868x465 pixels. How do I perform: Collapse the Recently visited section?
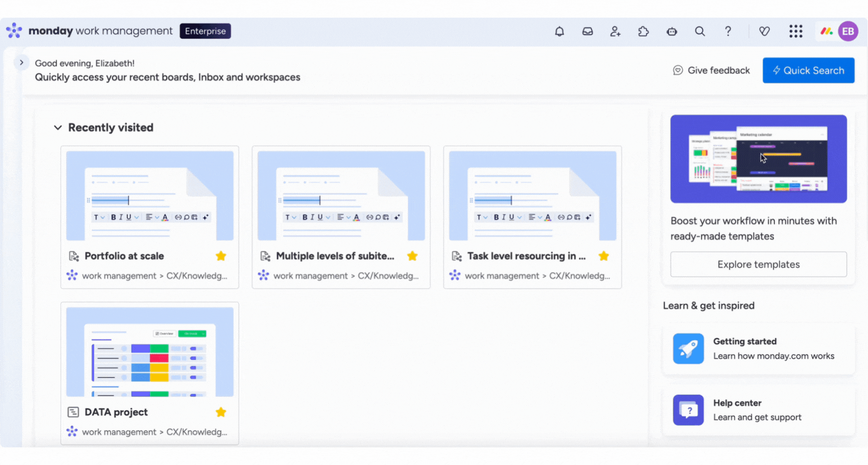[58, 128]
